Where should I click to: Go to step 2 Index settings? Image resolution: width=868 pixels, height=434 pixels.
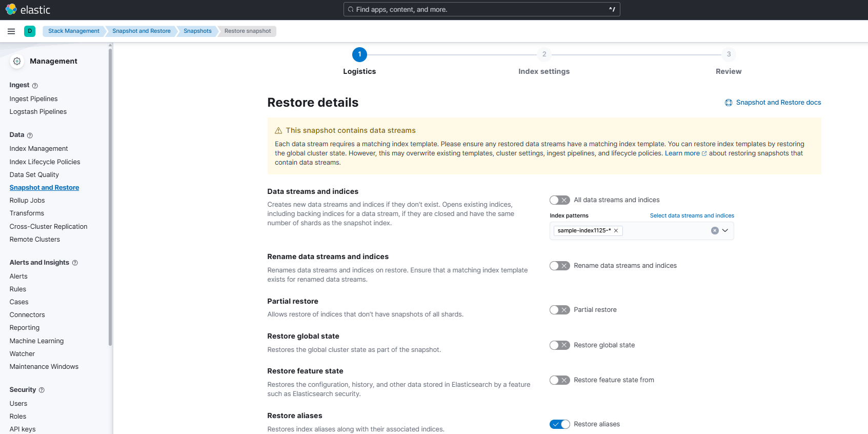tap(544, 54)
